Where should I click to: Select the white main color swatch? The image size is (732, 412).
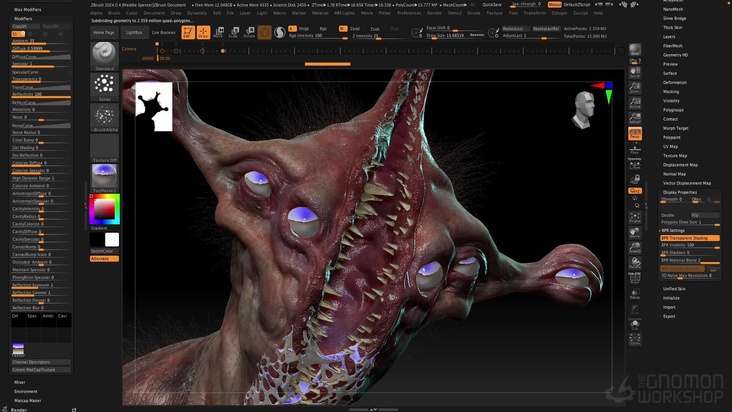click(x=112, y=239)
